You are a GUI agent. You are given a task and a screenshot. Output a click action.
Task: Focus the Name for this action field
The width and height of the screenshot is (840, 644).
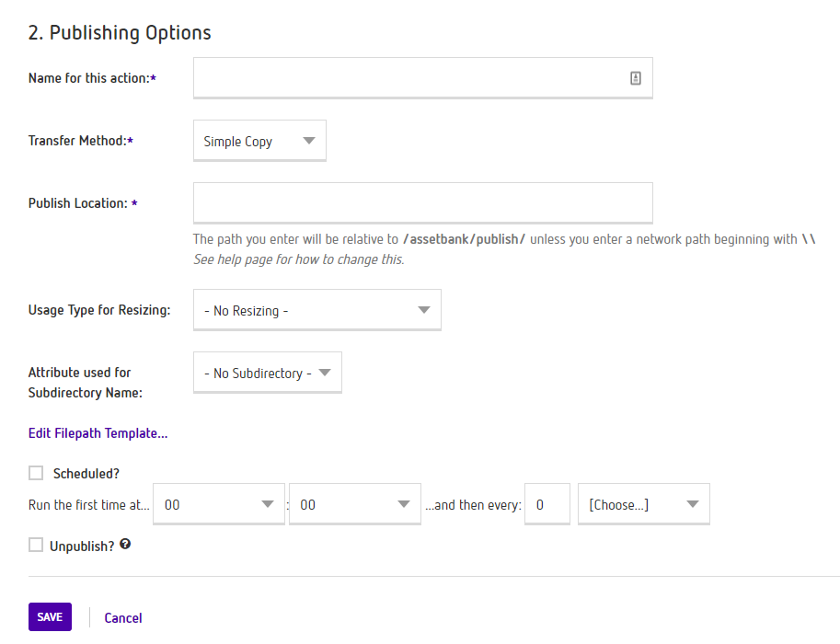pyautogui.click(x=422, y=78)
